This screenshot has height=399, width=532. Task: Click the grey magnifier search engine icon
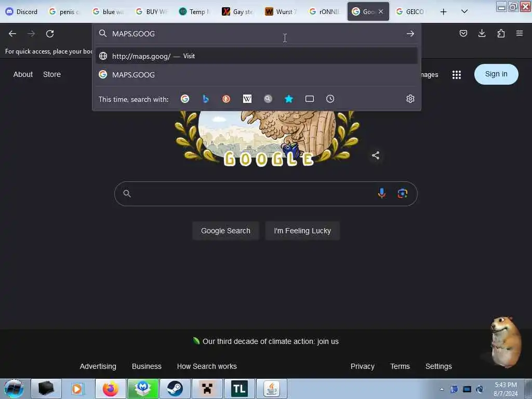[x=268, y=99]
